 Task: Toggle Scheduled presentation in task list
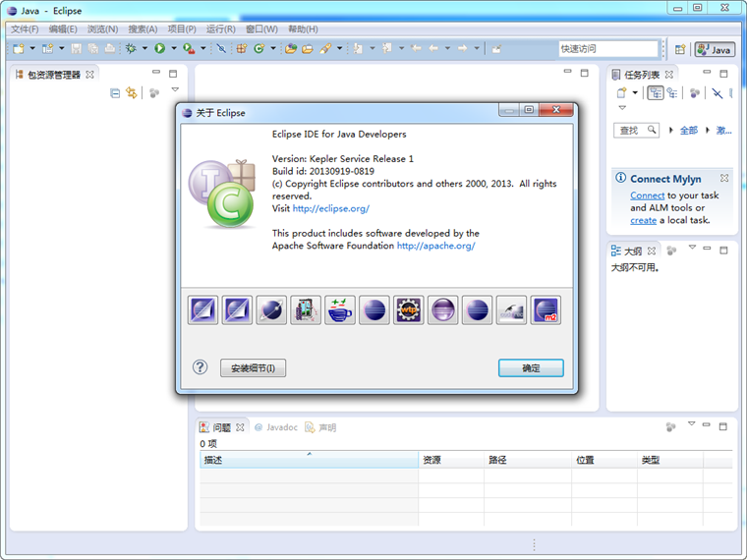tap(672, 92)
